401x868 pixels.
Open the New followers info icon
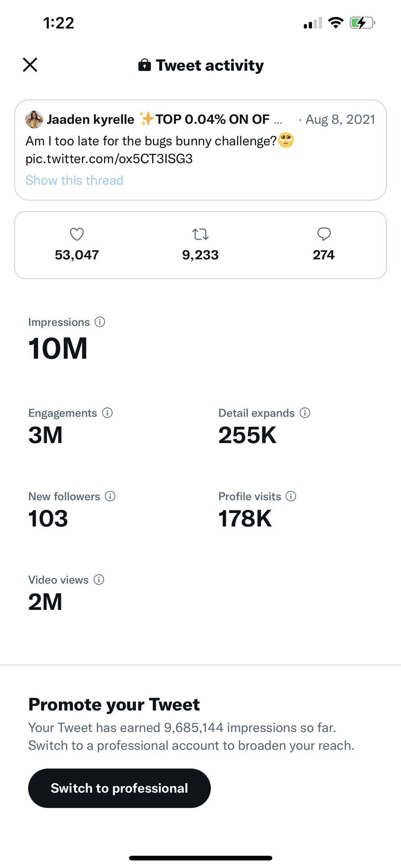pos(110,496)
